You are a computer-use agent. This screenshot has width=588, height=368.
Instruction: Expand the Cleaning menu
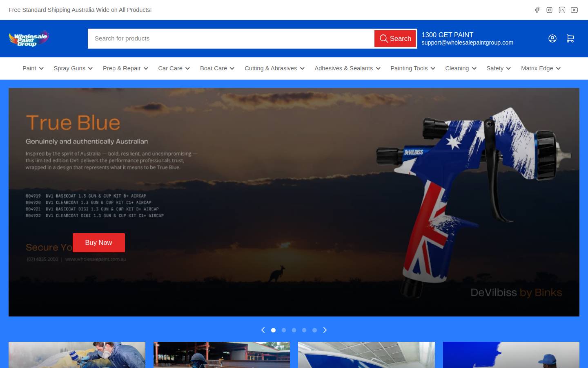click(x=461, y=68)
